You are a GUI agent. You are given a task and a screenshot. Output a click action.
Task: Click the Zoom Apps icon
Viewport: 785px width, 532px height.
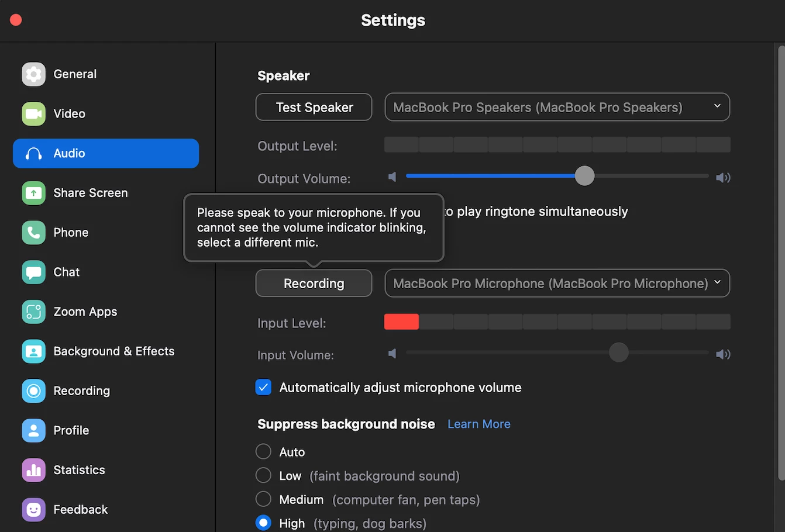(x=33, y=312)
